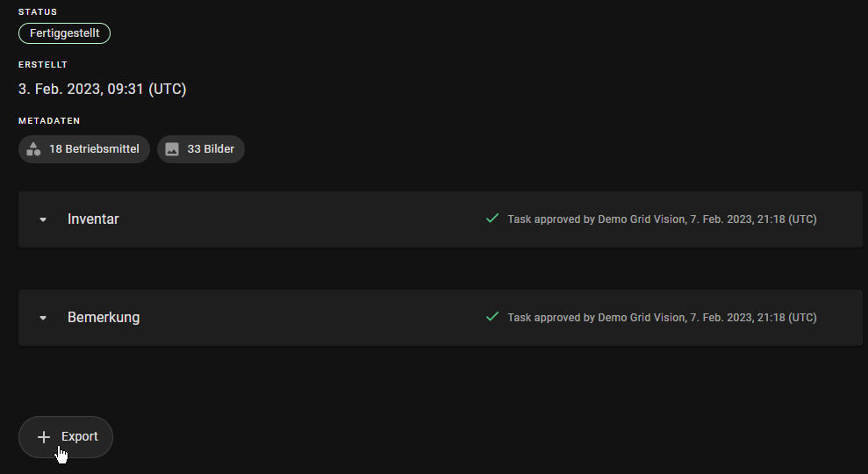Select the Inventar section title
This screenshot has width=868, height=474.
93,219
